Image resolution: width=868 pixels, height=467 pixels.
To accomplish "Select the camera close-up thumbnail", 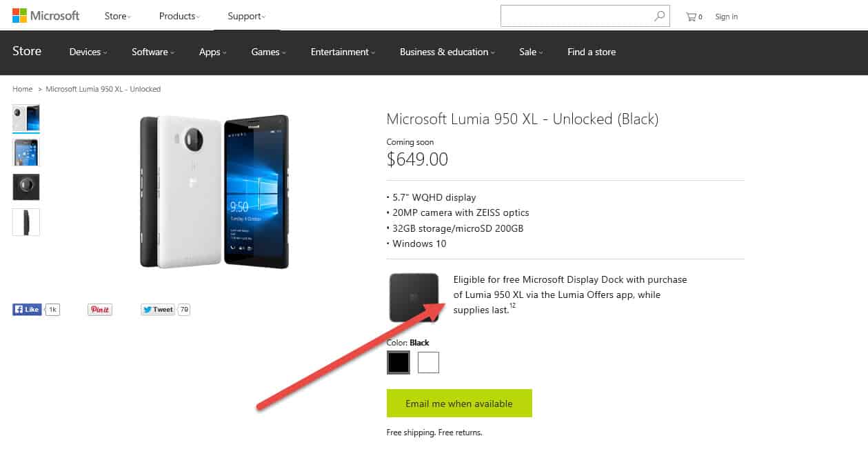I will click(26, 187).
